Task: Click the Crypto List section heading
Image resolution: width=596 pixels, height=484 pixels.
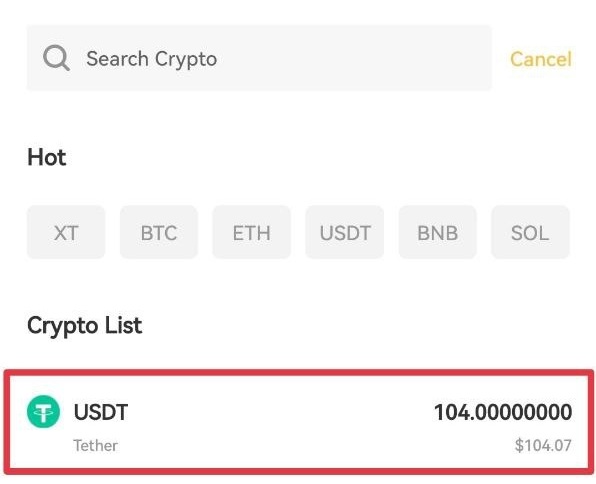Action: (84, 326)
